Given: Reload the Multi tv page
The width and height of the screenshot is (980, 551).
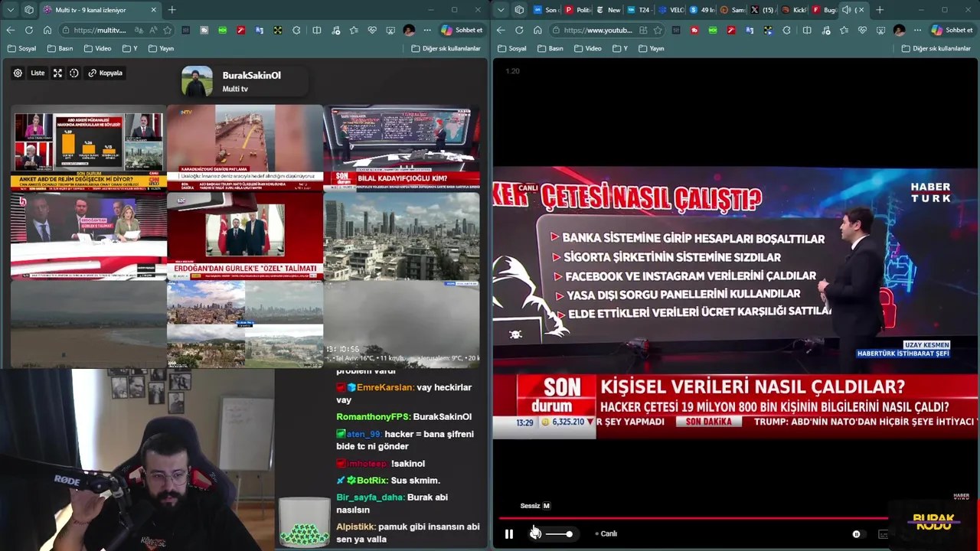Looking at the screenshot, I should tap(29, 30).
